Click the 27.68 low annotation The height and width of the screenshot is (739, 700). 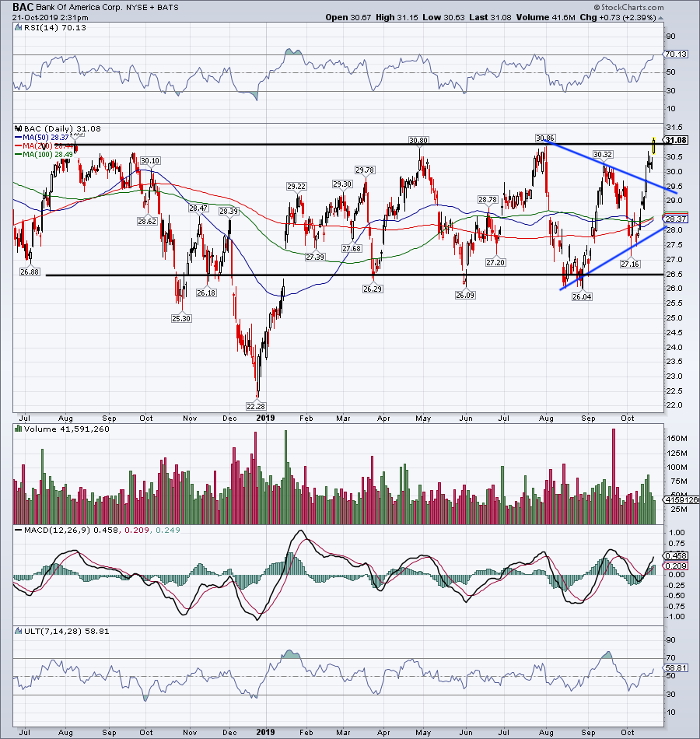(x=352, y=248)
